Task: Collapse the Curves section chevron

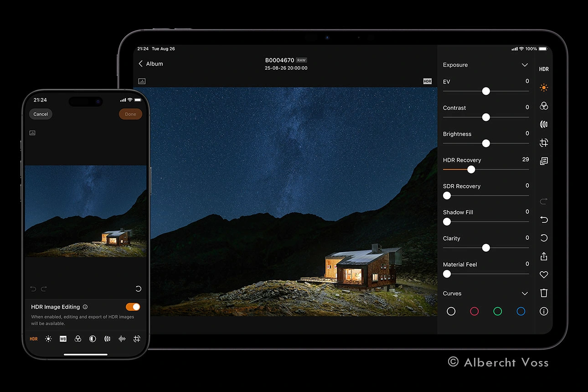Action: (524, 294)
